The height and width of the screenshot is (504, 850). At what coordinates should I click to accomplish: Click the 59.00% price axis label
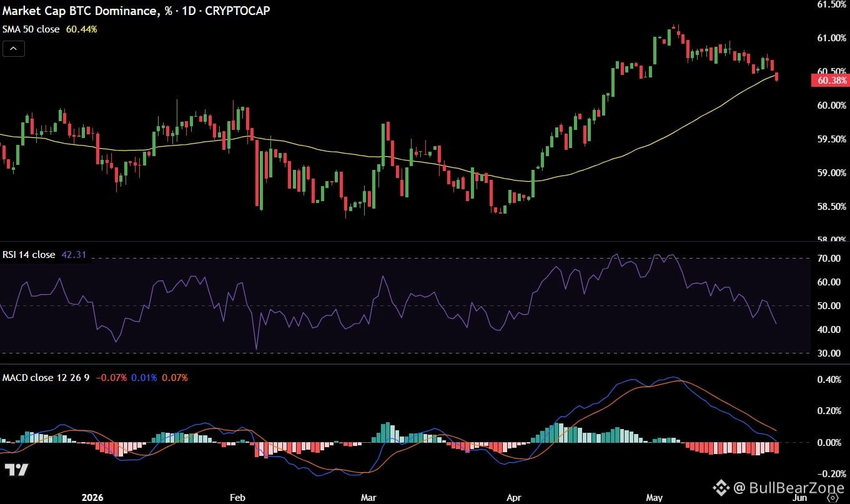click(x=831, y=172)
